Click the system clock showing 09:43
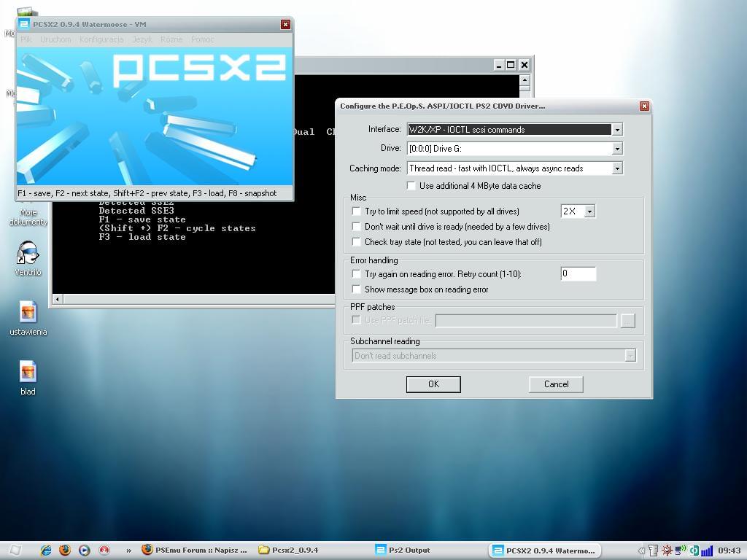Viewport: 747px width, 560px height. pos(729,551)
